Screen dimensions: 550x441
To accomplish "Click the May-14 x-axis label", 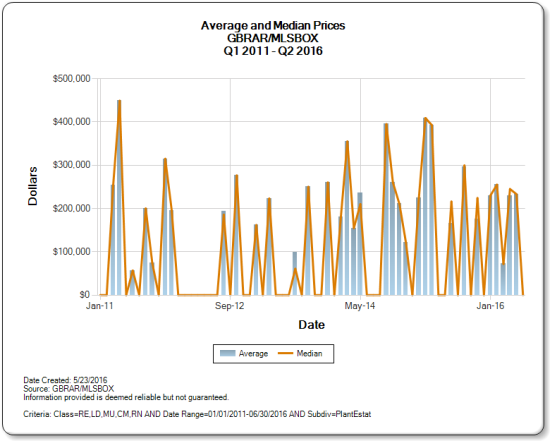I will (x=360, y=306).
